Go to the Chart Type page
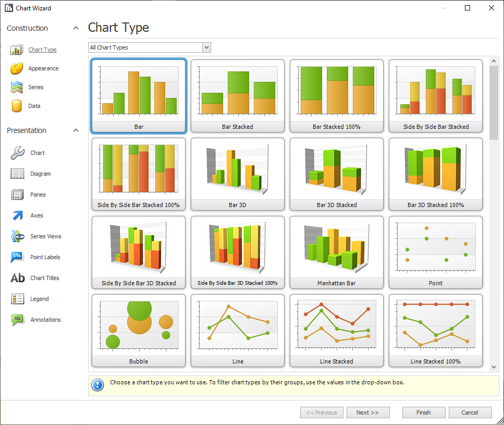 pos(42,49)
